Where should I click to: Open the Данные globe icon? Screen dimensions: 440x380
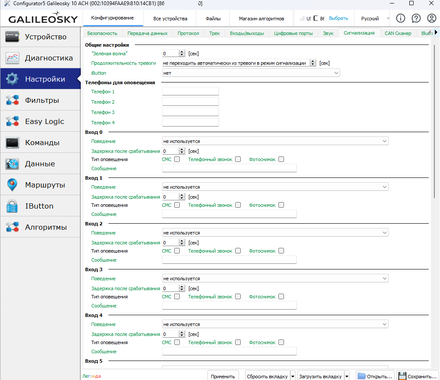click(12, 164)
